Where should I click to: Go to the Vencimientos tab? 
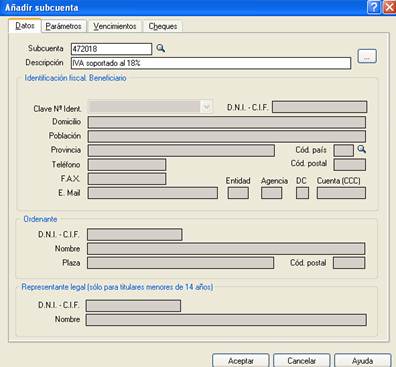(115, 26)
